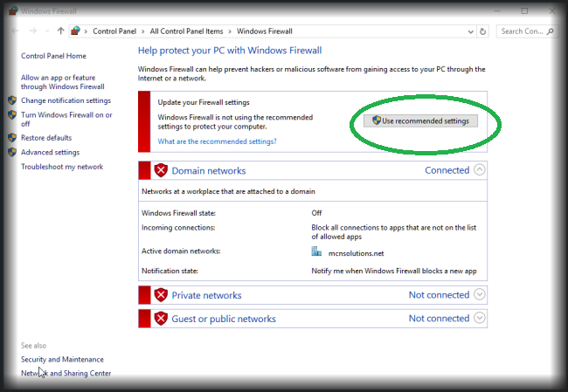Click red shield icon next to Domain networks
This screenshot has height=392, width=568.
[161, 170]
